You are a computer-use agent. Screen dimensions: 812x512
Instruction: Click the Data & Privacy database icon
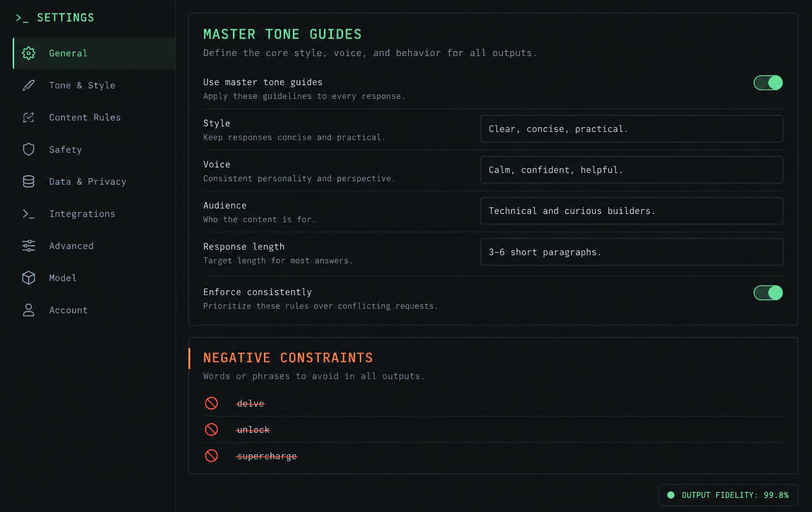point(28,181)
